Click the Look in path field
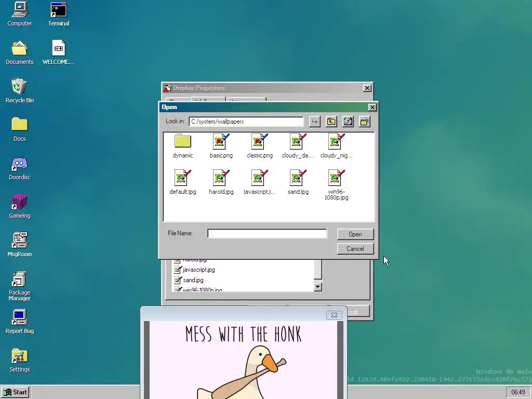The width and height of the screenshot is (532, 399). point(246,122)
